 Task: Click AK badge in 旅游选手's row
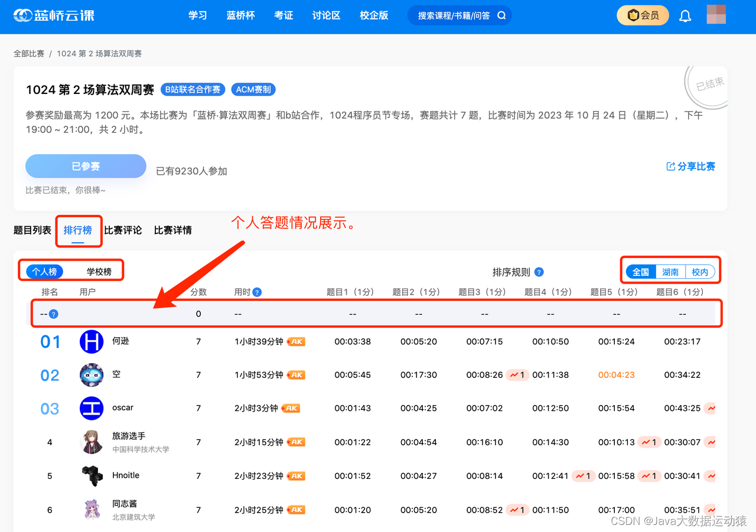tap(296, 442)
